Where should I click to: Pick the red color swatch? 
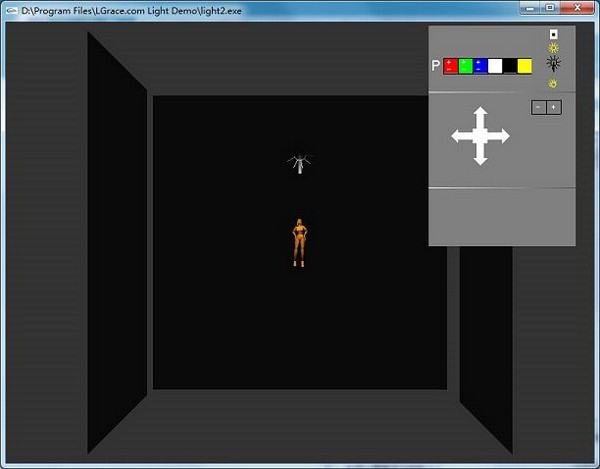point(450,66)
